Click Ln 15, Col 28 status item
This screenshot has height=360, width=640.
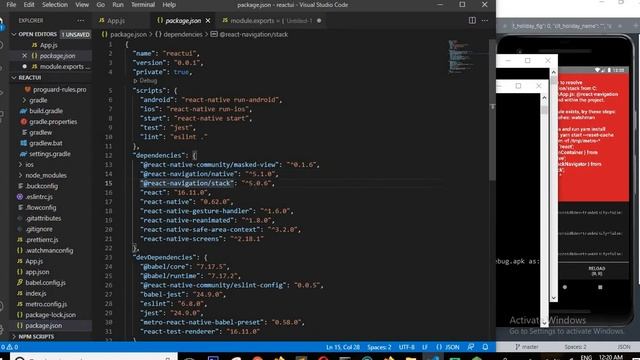(x=343, y=347)
